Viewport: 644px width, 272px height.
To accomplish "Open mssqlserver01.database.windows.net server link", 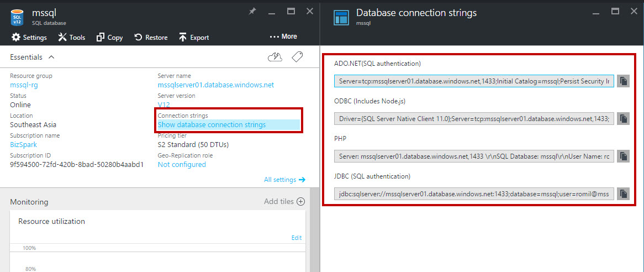I will 215,85.
